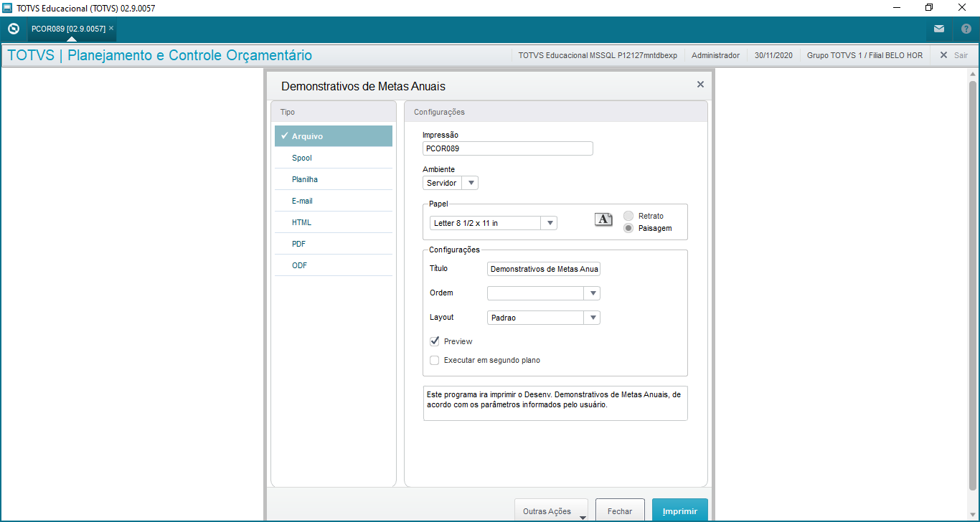Click the Sair link
Image resolution: width=980 pixels, height=522 pixels.
[961, 55]
